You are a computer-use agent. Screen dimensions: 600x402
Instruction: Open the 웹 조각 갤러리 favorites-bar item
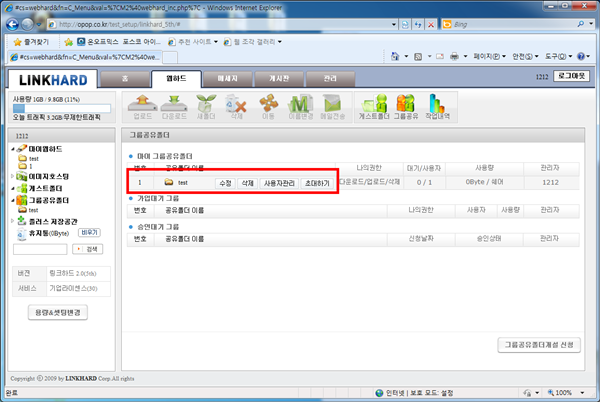[253, 42]
